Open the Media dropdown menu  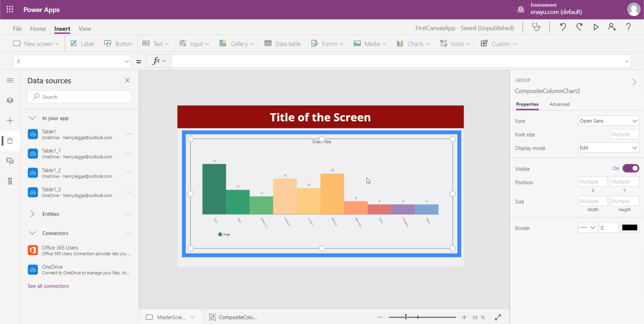pyautogui.click(x=370, y=44)
